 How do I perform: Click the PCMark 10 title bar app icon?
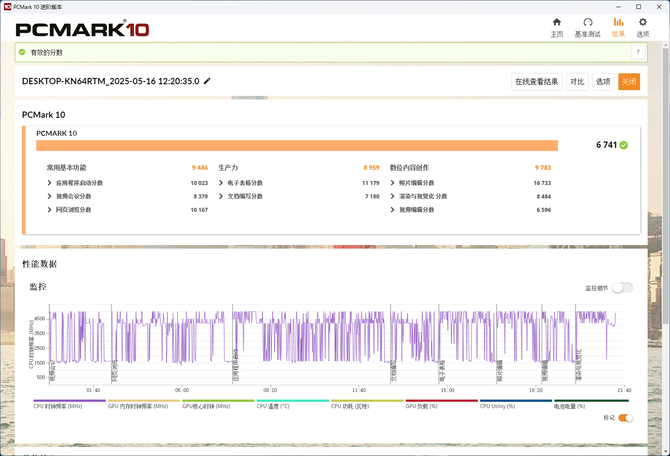tap(7, 5)
